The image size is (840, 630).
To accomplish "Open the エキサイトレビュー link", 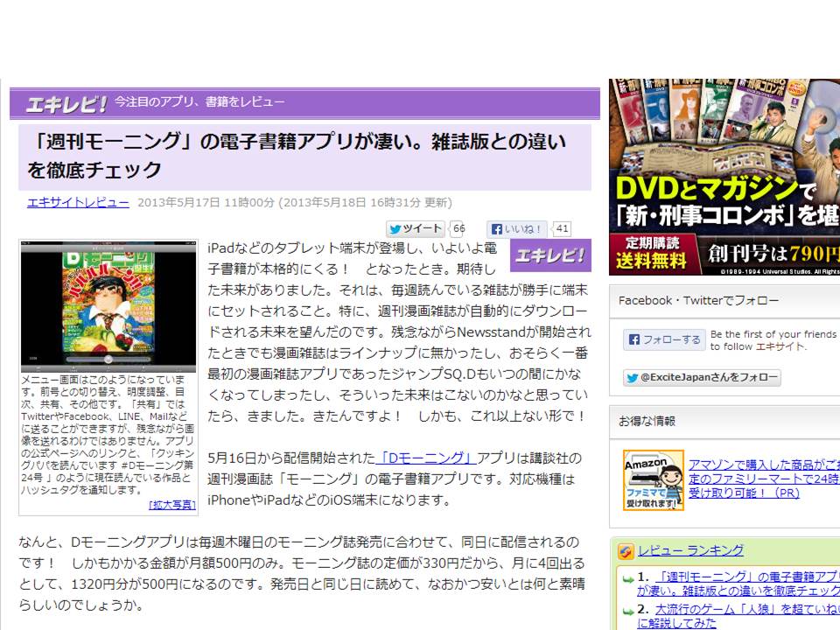I will [78, 202].
